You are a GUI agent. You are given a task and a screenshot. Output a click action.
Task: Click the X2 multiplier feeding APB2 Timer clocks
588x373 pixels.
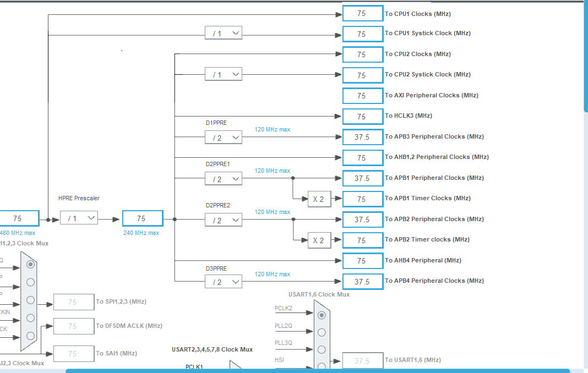click(319, 240)
